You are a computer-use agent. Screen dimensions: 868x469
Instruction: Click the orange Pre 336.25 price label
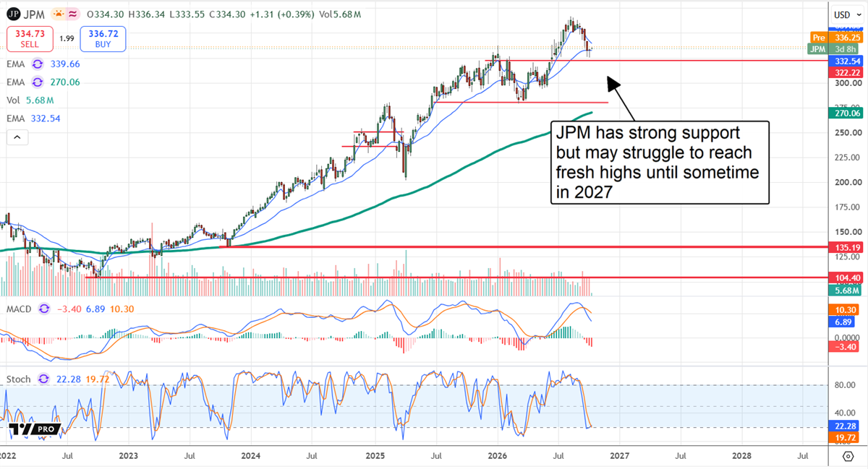(836, 38)
